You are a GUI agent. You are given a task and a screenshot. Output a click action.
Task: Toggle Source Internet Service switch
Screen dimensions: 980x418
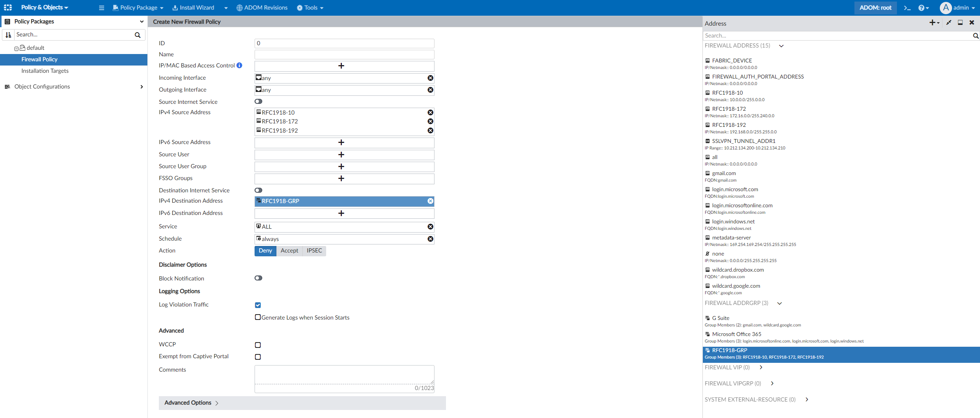(x=258, y=102)
